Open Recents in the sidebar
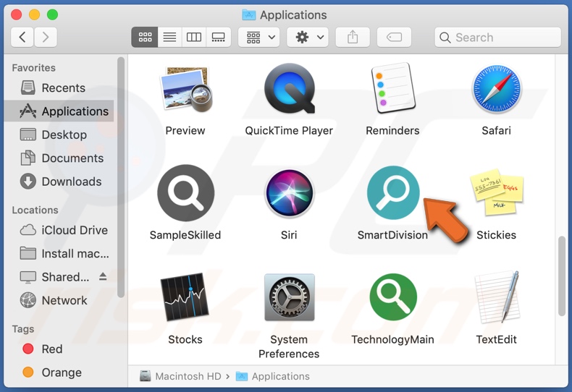 point(59,88)
